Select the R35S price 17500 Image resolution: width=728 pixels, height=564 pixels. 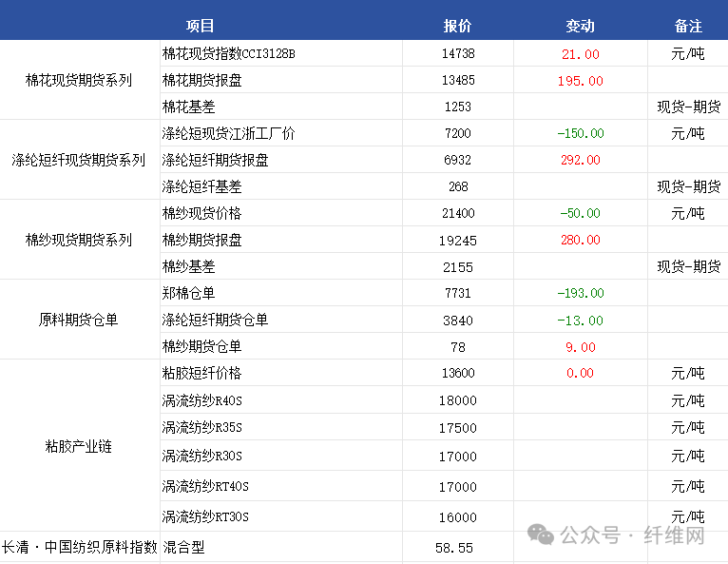(458, 428)
